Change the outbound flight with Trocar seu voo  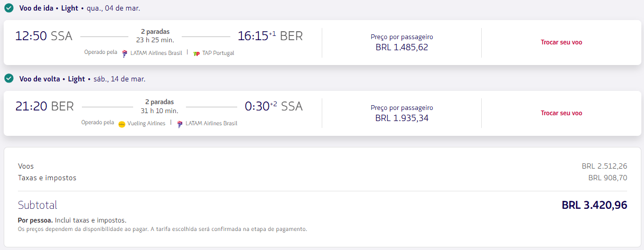tap(561, 42)
